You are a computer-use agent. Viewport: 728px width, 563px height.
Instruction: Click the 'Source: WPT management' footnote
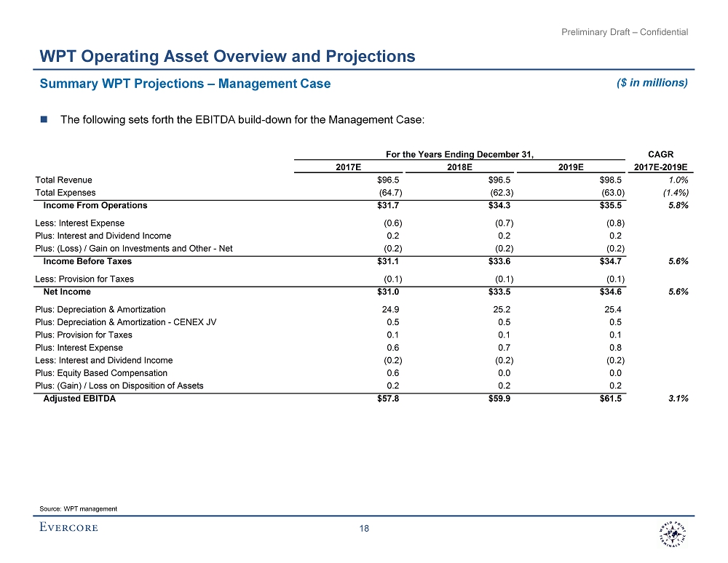point(78,508)
